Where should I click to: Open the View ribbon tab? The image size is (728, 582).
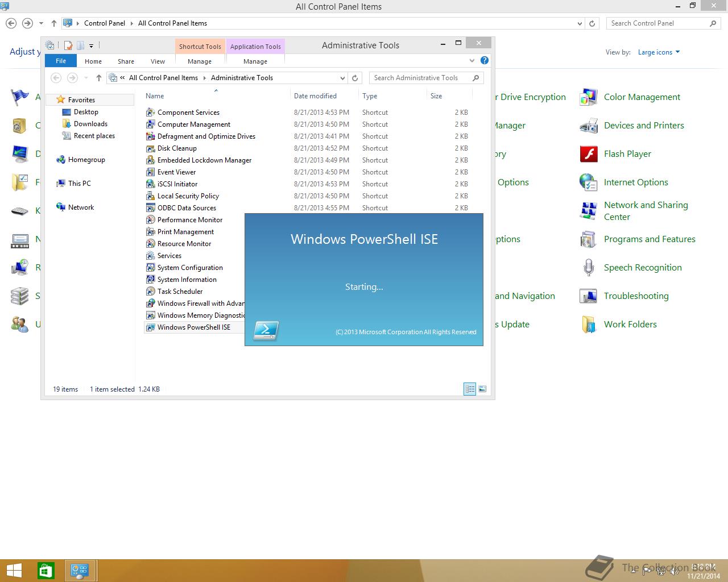[x=158, y=61]
